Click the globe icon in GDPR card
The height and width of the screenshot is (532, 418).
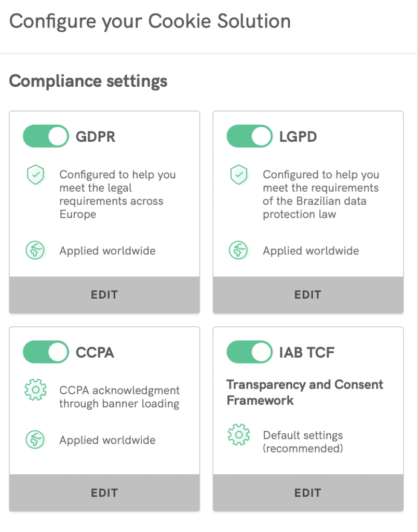pos(36,250)
